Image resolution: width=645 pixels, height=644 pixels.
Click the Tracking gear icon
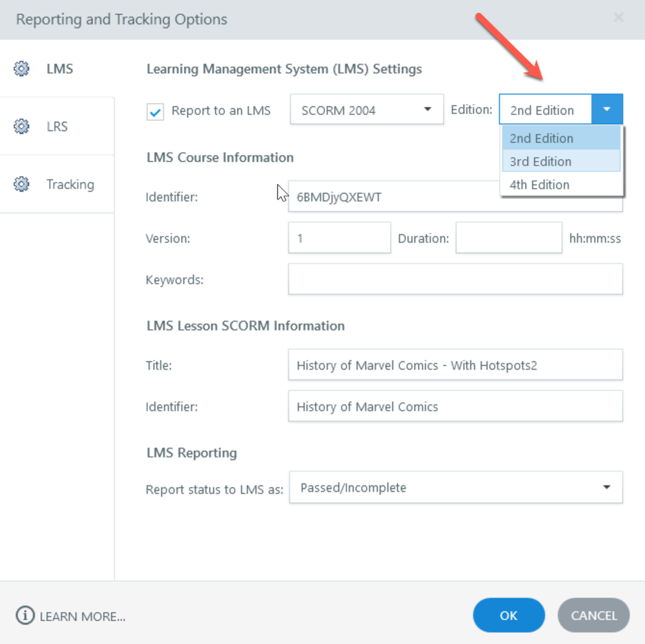pos(21,184)
